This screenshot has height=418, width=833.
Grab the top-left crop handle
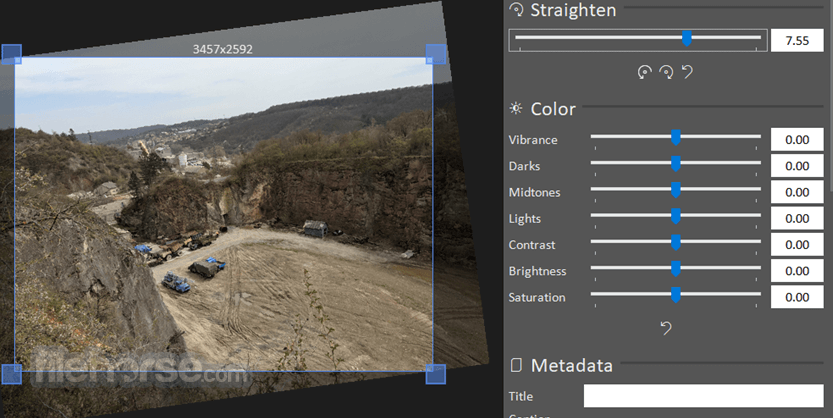[x=12, y=54]
